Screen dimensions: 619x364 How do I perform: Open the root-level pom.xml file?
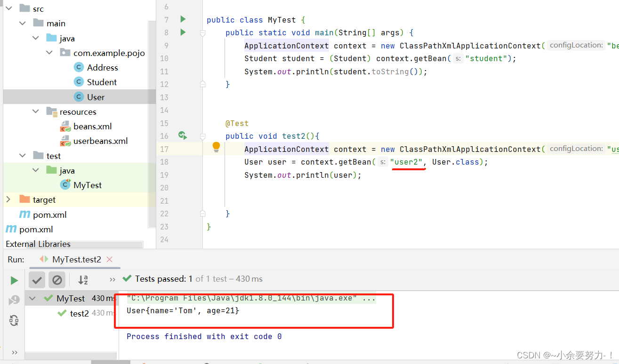click(36, 229)
